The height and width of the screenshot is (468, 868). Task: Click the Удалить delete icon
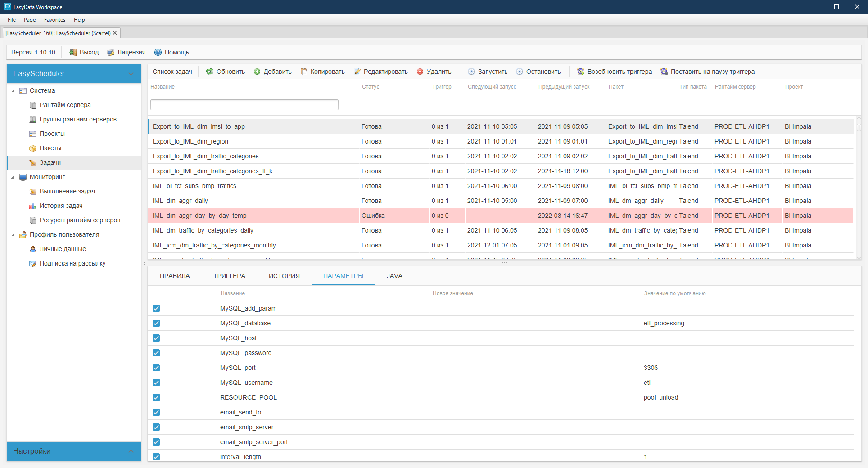click(x=420, y=72)
